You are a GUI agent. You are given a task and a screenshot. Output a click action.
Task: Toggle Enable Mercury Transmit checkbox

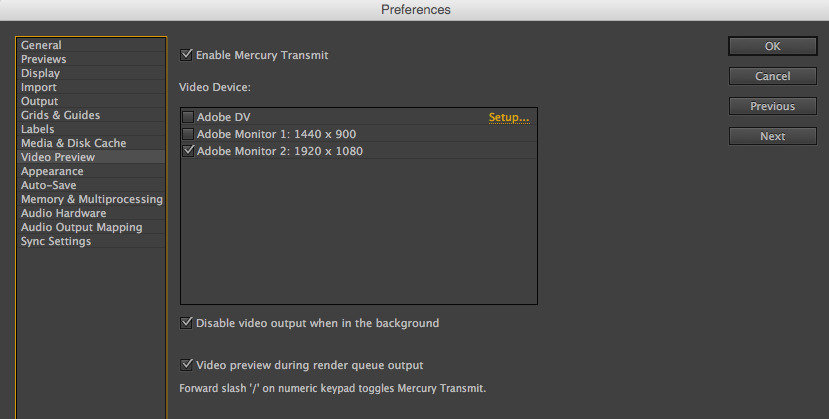(187, 55)
